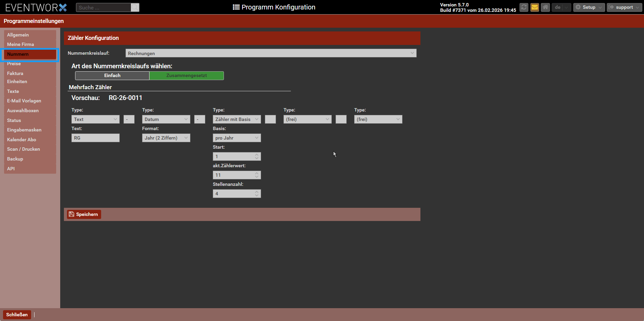
Task: Click the Speichern save button
Action: point(84,214)
